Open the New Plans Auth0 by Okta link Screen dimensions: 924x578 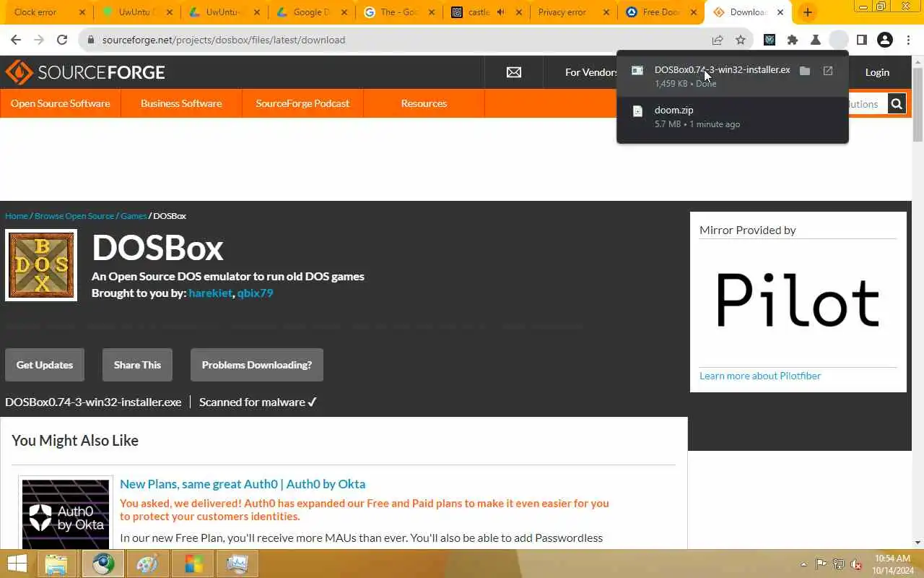243,484
